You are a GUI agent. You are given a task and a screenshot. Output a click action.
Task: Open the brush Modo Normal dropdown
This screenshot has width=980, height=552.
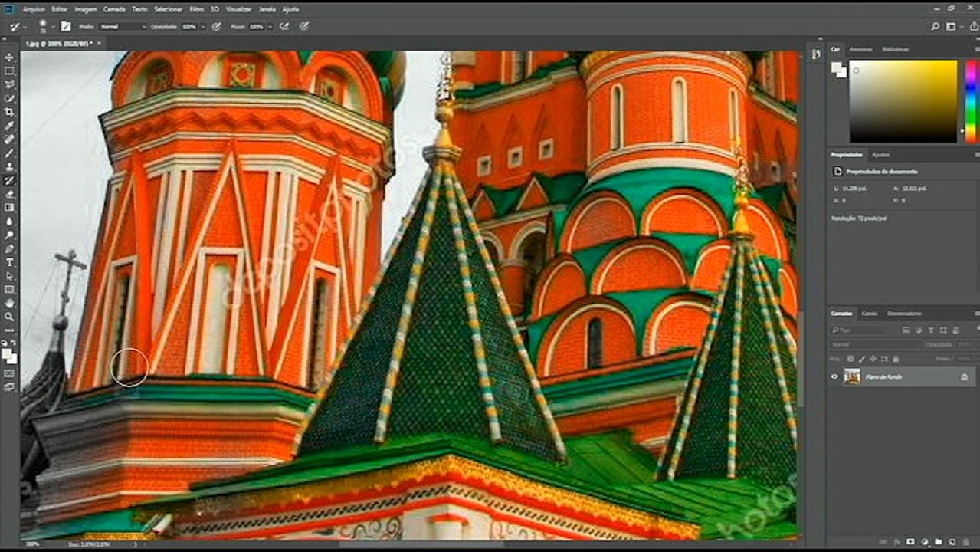tap(123, 26)
